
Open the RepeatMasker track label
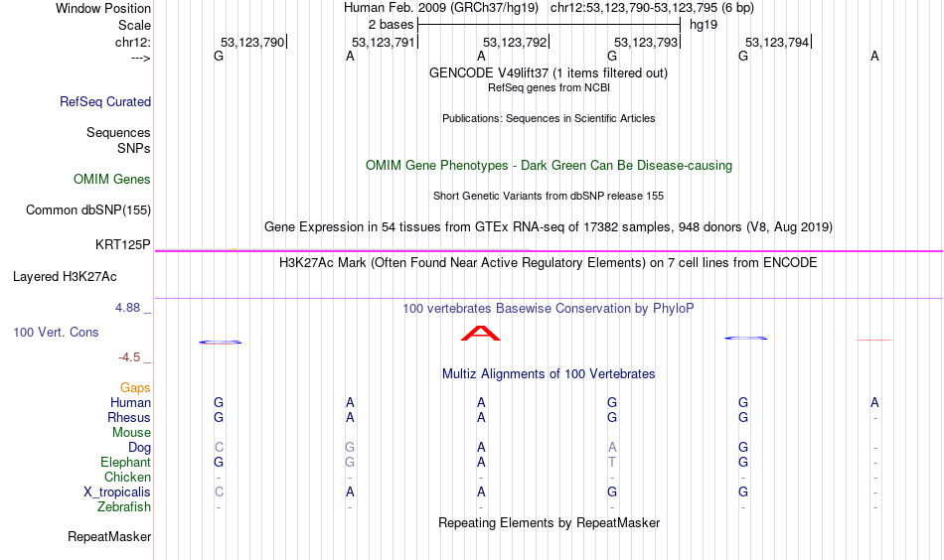point(109,536)
